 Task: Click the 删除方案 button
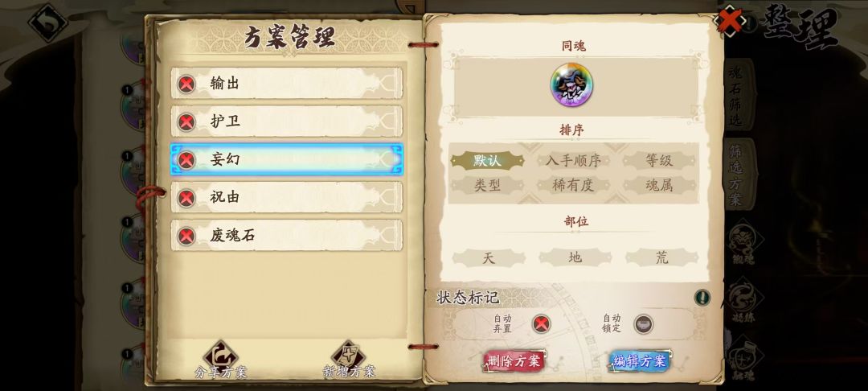[514, 361]
